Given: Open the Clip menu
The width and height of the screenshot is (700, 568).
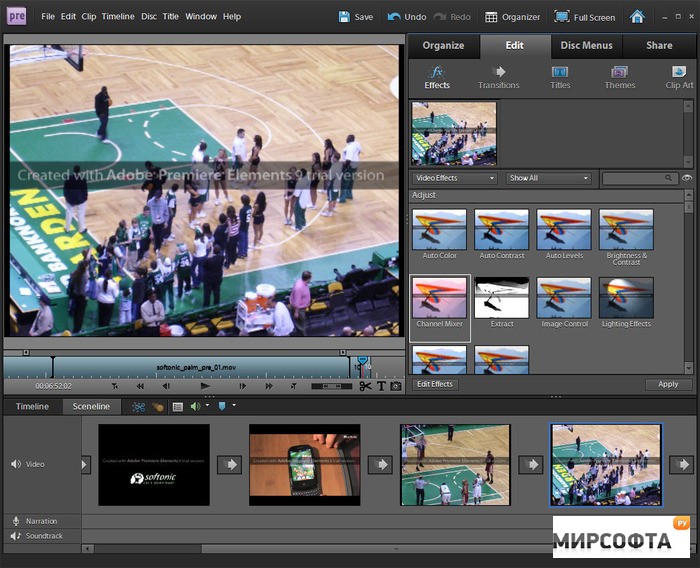Looking at the screenshot, I should 88,17.
